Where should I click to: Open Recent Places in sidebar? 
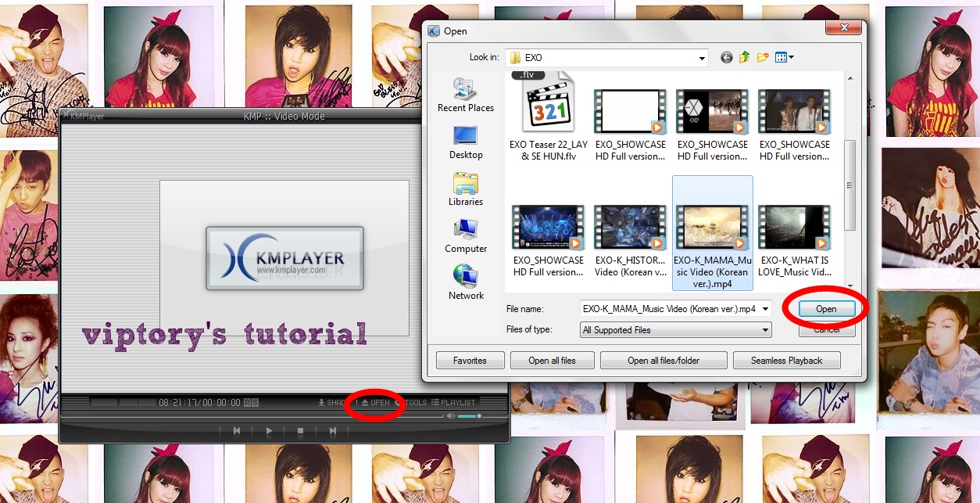[x=466, y=95]
